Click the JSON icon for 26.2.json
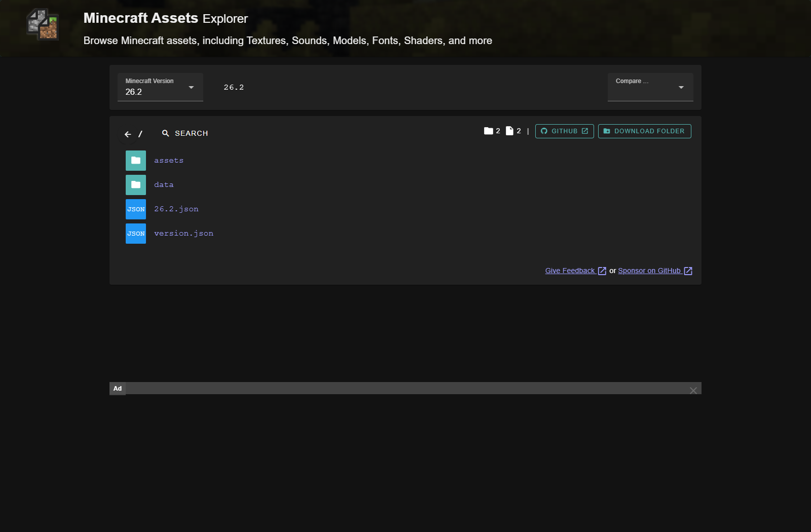Screen dimensions: 811x532 click(x=136, y=209)
